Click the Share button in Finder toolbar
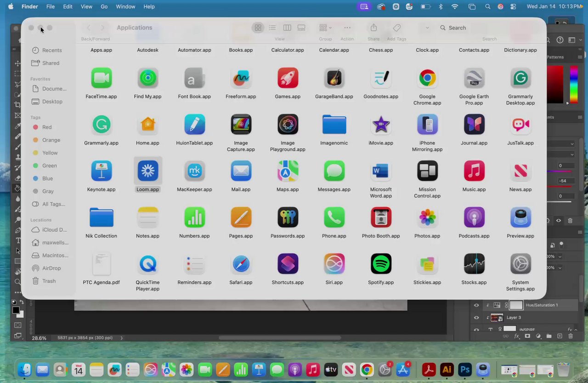The height and width of the screenshot is (383, 588). [373, 28]
